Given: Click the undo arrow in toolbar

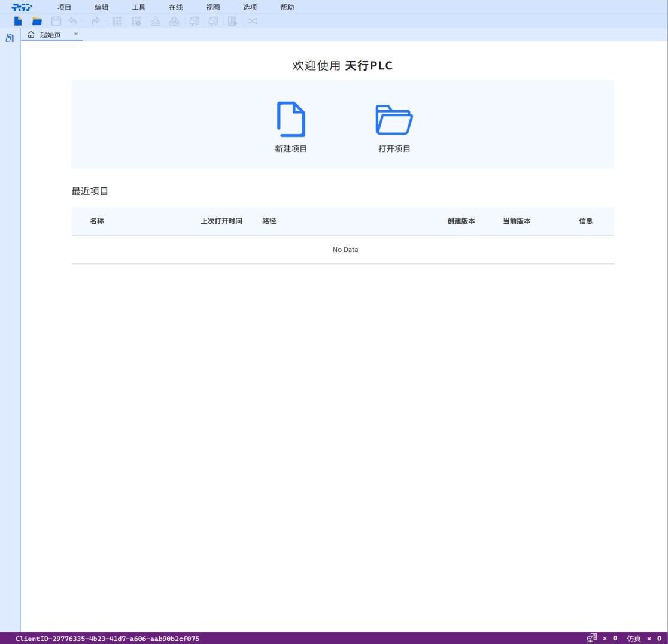Looking at the screenshot, I should (x=72, y=22).
